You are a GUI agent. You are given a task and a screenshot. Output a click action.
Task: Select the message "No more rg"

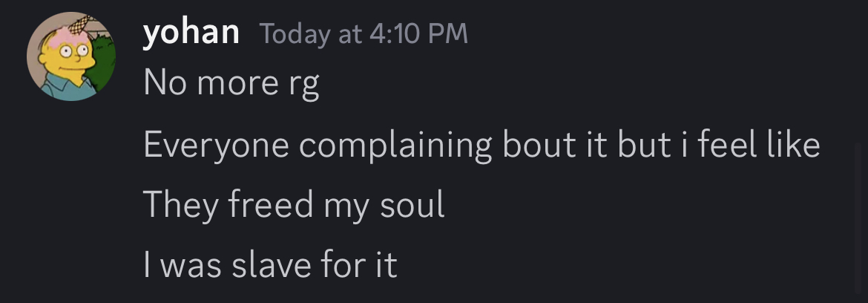pos(231,83)
